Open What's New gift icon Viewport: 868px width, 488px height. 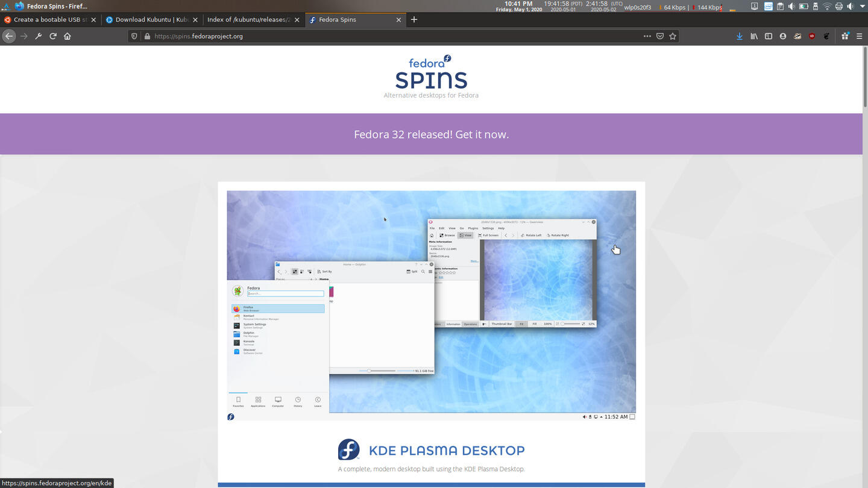(845, 36)
